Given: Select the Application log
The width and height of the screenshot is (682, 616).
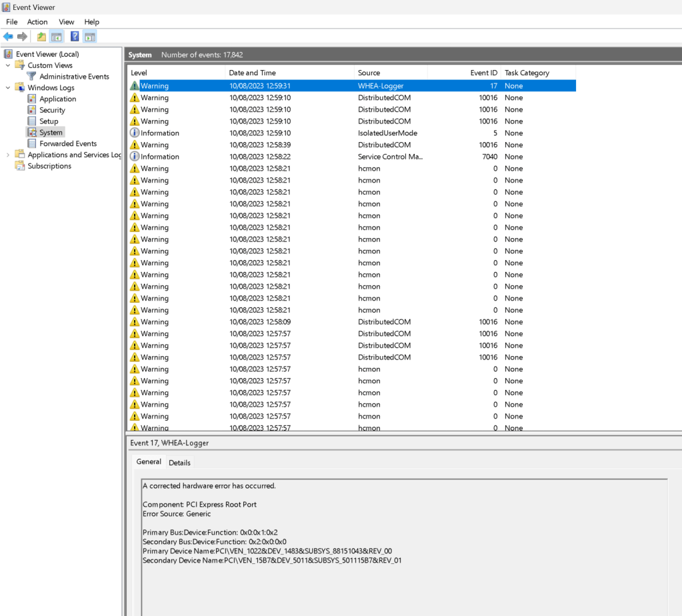Looking at the screenshot, I should [58, 99].
